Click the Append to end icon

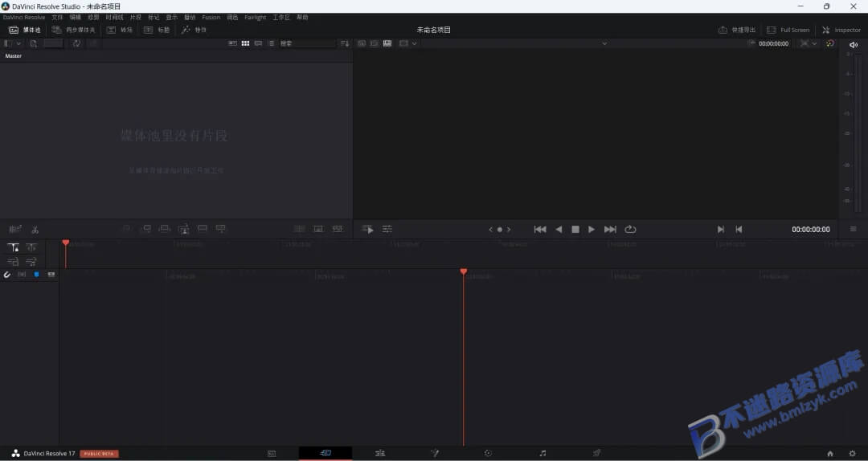(x=145, y=229)
